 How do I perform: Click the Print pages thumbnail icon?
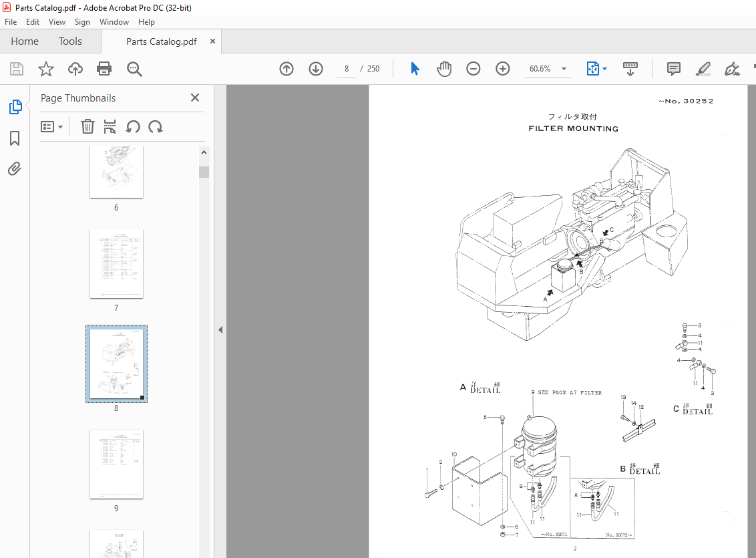pos(110,127)
